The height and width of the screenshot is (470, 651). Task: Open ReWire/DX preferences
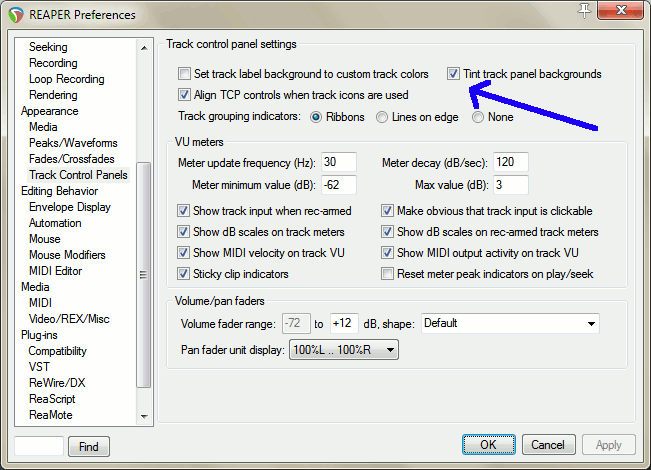point(57,383)
